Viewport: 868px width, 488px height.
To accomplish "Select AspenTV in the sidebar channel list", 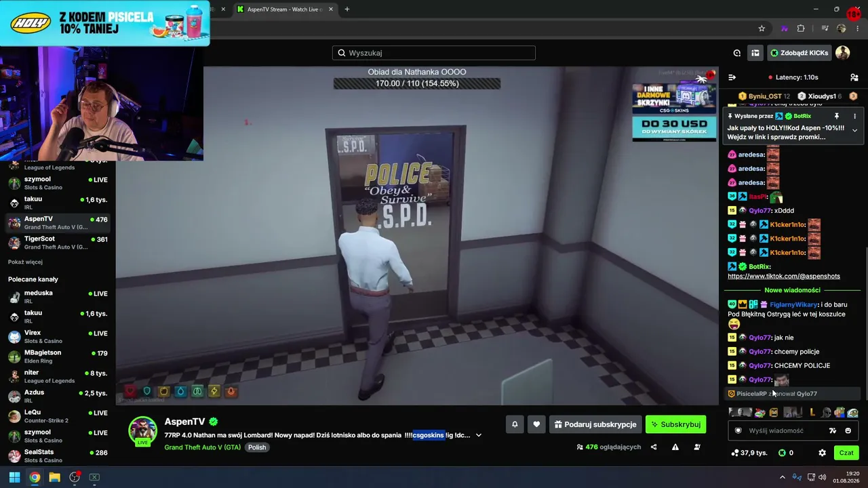I will point(58,223).
